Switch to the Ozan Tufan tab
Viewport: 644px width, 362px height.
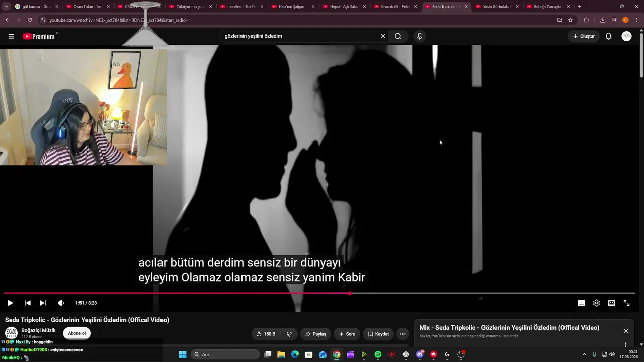click(x=88, y=7)
